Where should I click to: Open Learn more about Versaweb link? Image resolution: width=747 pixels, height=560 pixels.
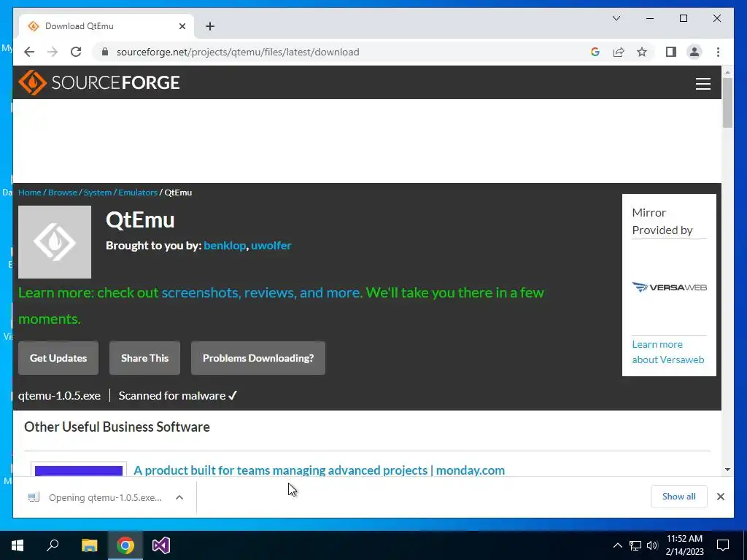pos(668,352)
